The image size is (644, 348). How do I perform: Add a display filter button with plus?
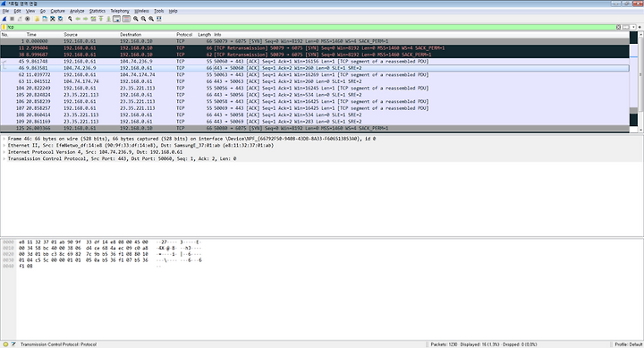click(640, 27)
